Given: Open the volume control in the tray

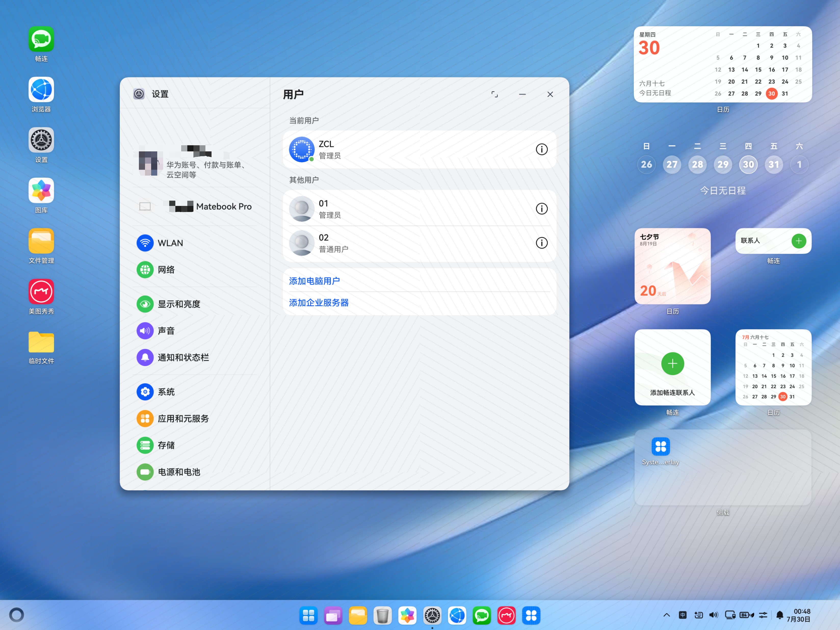Looking at the screenshot, I should [714, 615].
